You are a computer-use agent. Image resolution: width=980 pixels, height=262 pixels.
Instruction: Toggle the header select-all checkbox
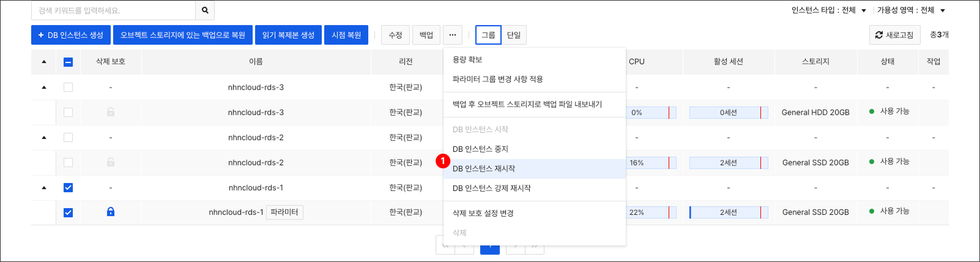(x=68, y=62)
